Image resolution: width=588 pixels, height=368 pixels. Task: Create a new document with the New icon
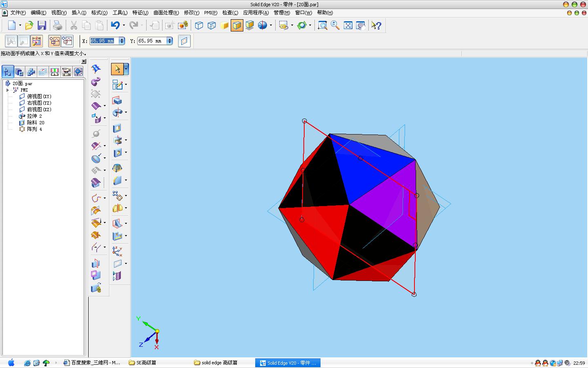[12, 25]
